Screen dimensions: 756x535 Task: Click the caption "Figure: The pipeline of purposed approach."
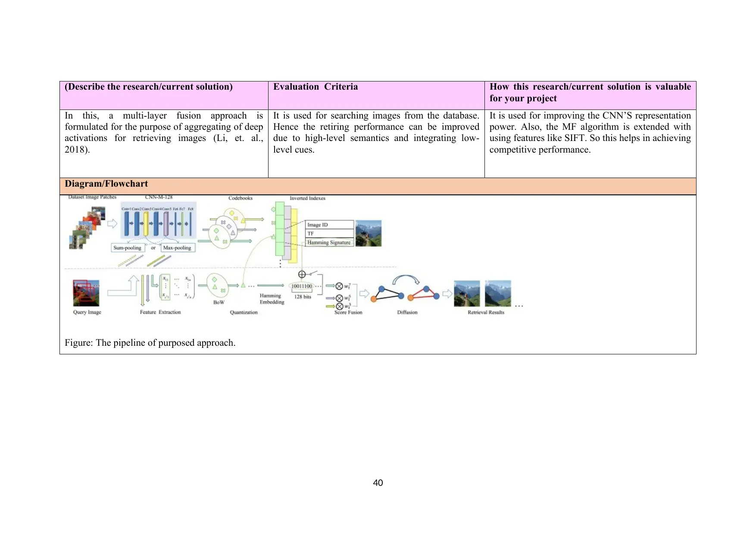(150, 343)
